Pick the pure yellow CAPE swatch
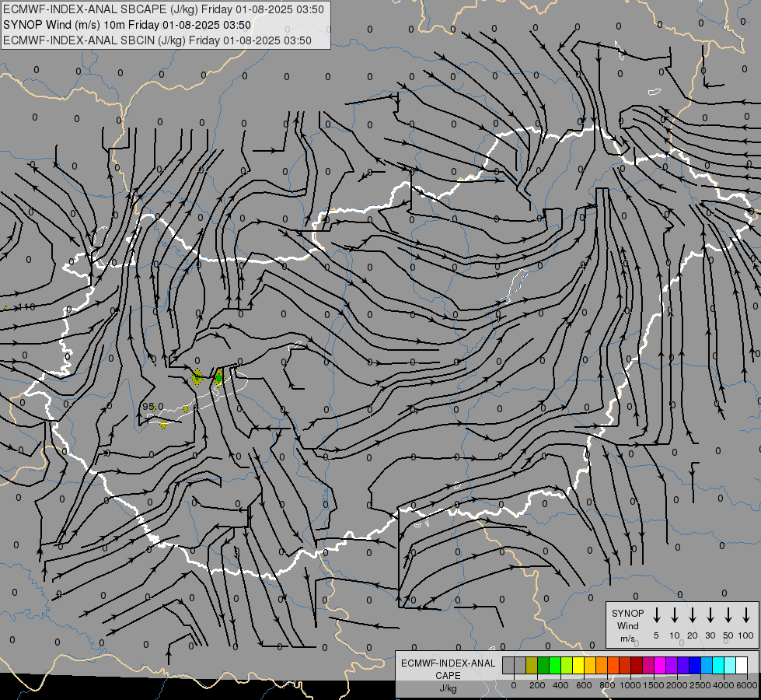This screenshot has height=700, width=761. coord(578,665)
